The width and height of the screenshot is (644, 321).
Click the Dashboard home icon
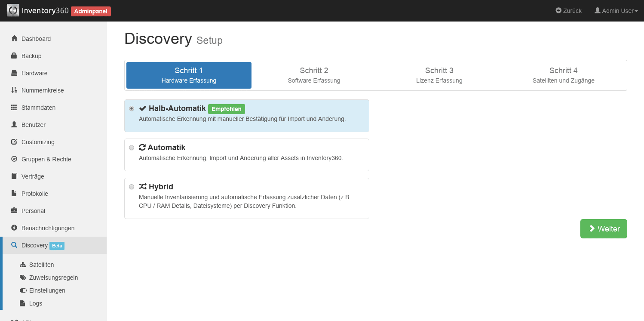(x=14, y=39)
